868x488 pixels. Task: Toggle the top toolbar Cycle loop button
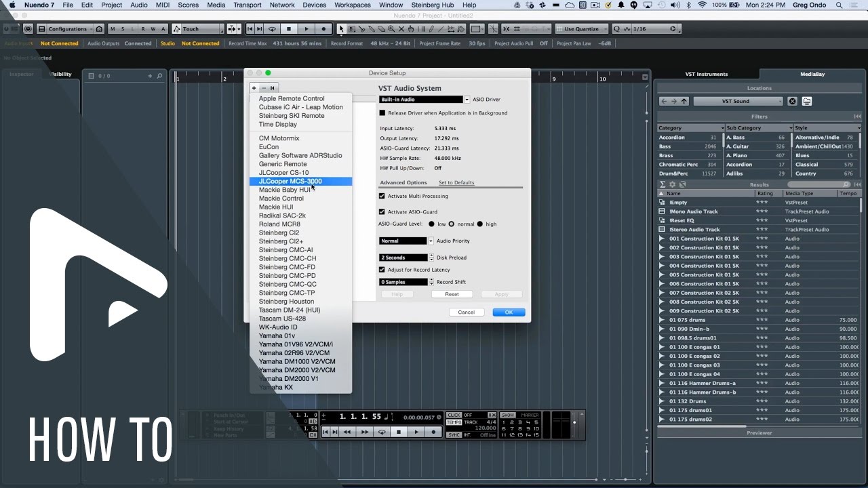pos(272,29)
